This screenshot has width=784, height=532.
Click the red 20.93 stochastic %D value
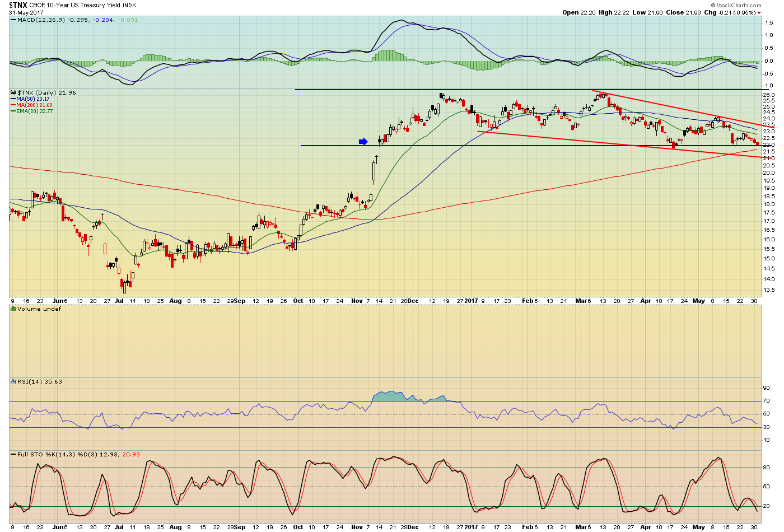click(x=131, y=454)
